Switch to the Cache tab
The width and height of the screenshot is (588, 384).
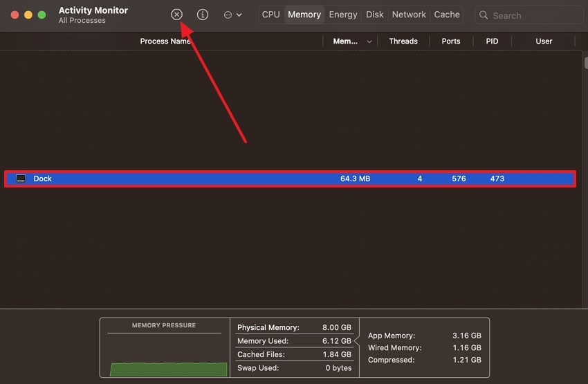[447, 15]
